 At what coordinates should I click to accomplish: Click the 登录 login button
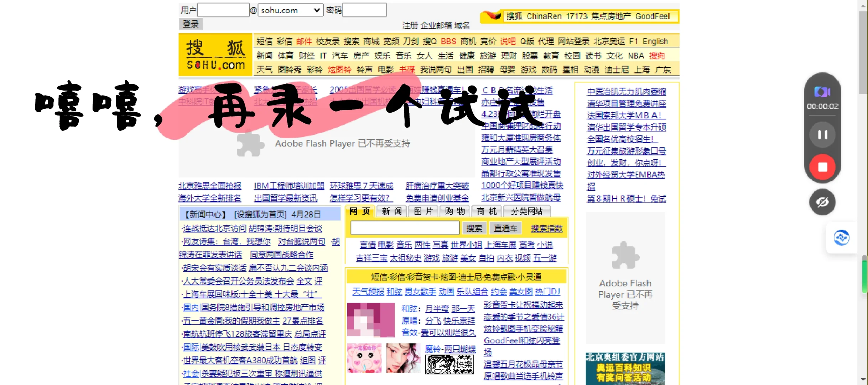(x=191, y=24)
